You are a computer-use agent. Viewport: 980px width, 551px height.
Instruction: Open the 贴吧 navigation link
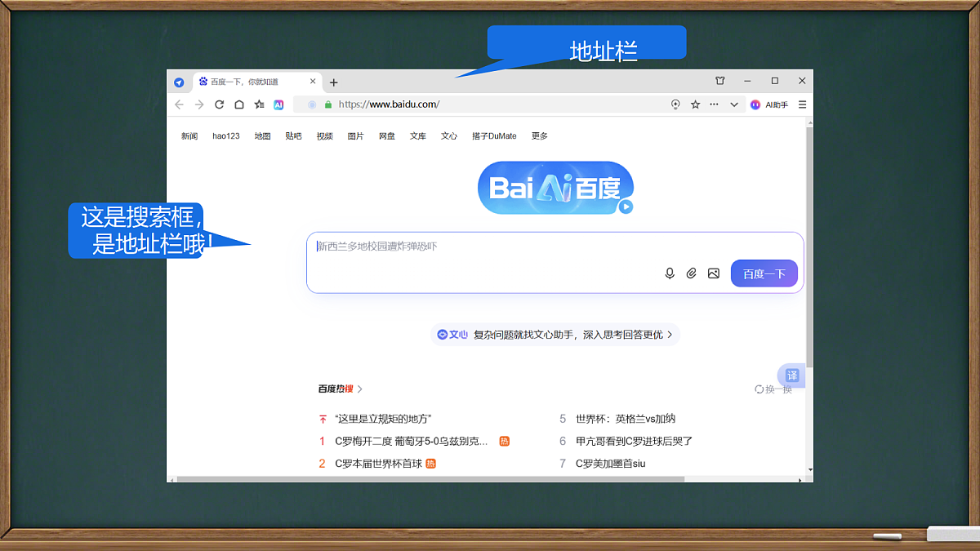(x=293, y=136)
